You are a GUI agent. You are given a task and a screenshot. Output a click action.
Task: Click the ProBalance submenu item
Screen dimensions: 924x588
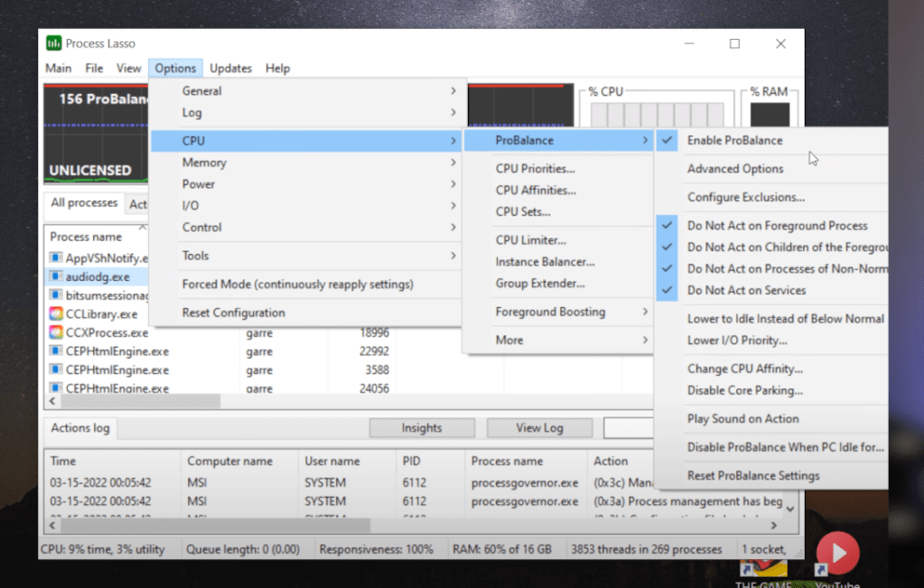[558, 140]
